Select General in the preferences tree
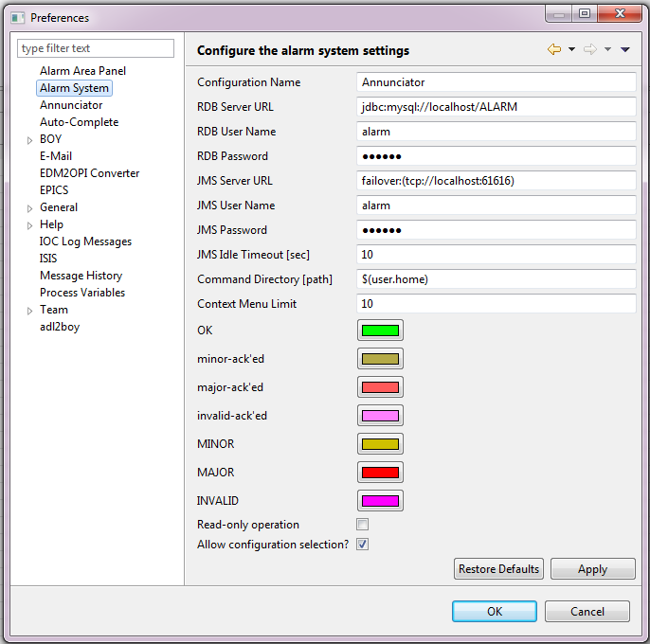This screenshot has height=644, width=650. tap(59, 206)
